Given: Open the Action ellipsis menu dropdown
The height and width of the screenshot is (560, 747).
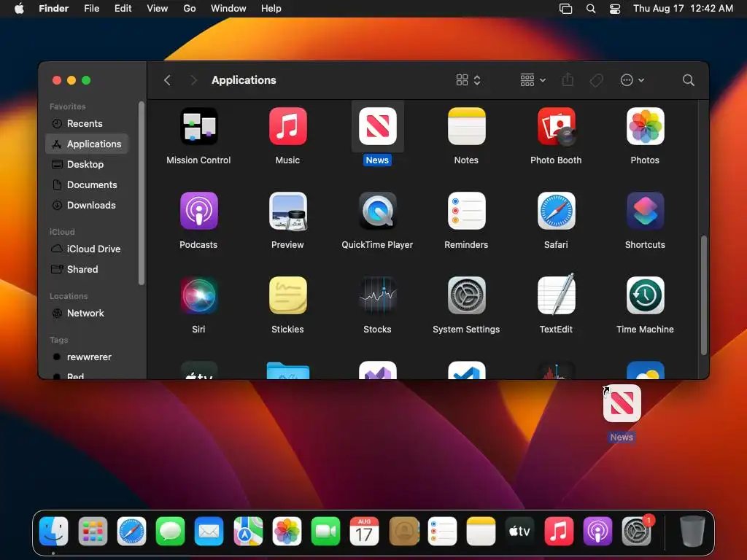Looking at the screenshot, I should pyautogui.click(x=632, y=80).
